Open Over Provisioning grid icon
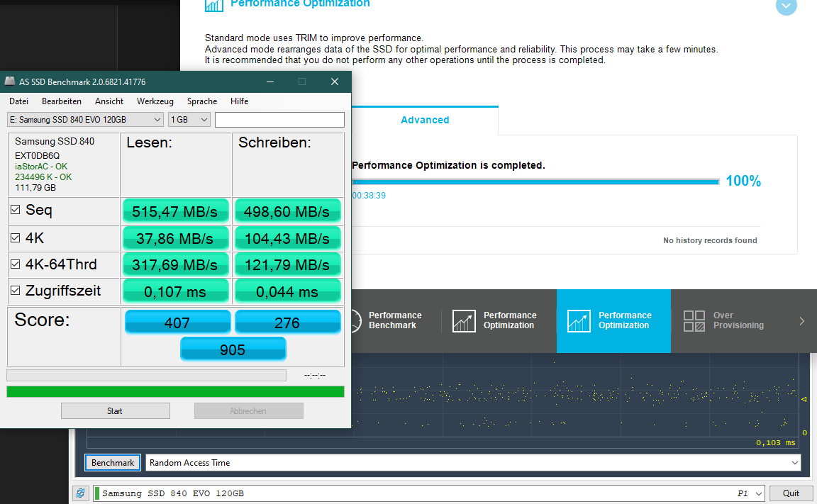 694,320
